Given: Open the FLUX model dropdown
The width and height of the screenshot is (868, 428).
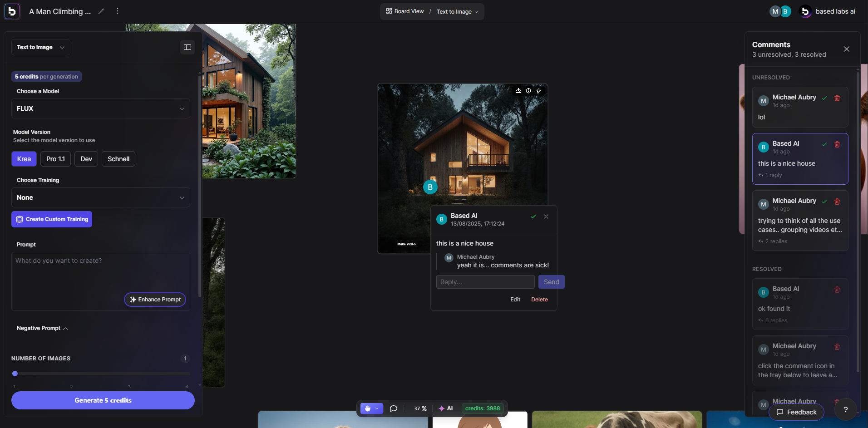Looking at the screenshot, I should (100, 108).
